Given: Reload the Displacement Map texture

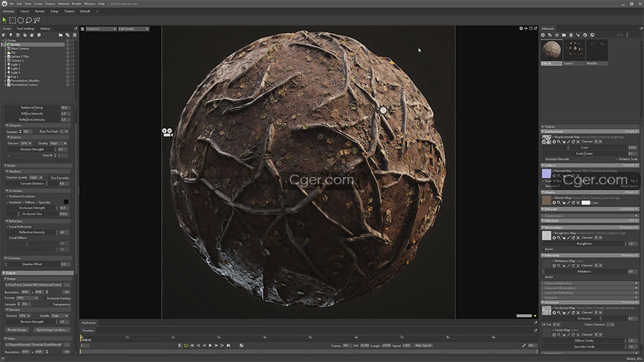Looking at the screenshot, I should pyautogui.click(x=573, y=142).
